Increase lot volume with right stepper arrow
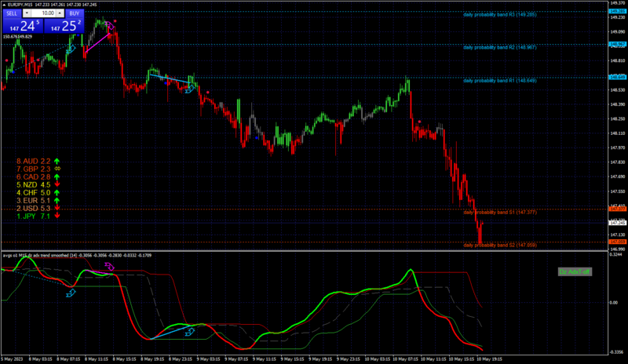 (60, 13)
